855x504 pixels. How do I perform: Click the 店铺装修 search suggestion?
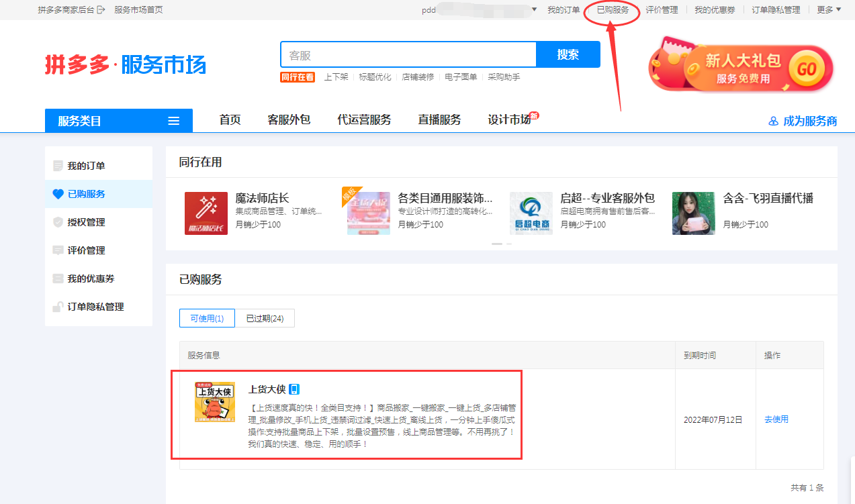[418, 77]
